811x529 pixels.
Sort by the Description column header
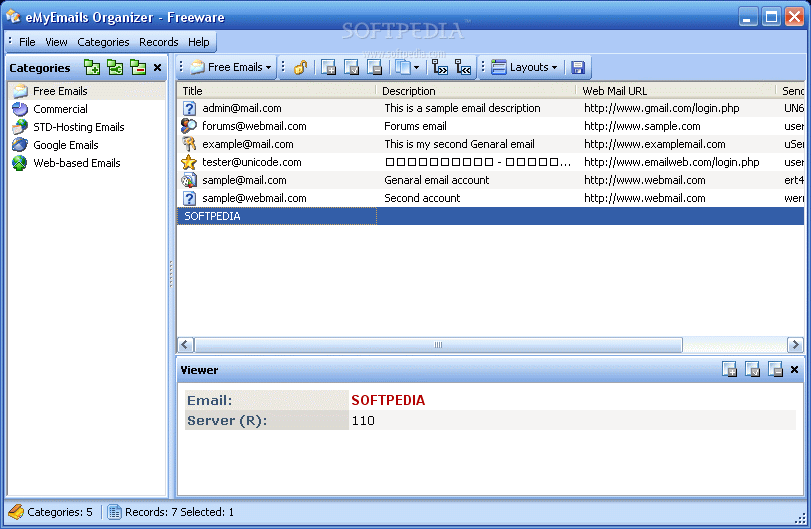(x=476, y=91)
